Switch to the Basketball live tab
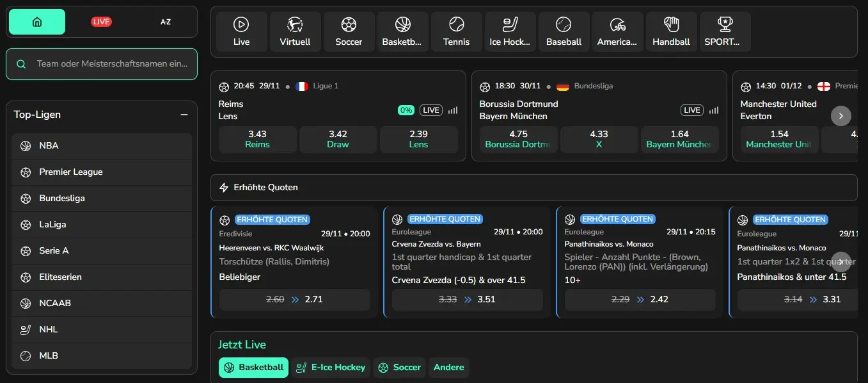 click(253, 368)
